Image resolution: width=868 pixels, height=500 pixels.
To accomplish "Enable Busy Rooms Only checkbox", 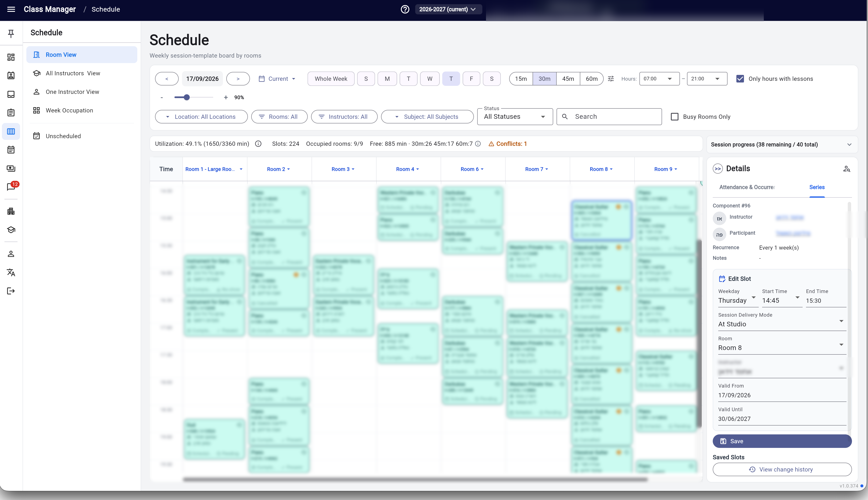I will [x=674, y=117].
